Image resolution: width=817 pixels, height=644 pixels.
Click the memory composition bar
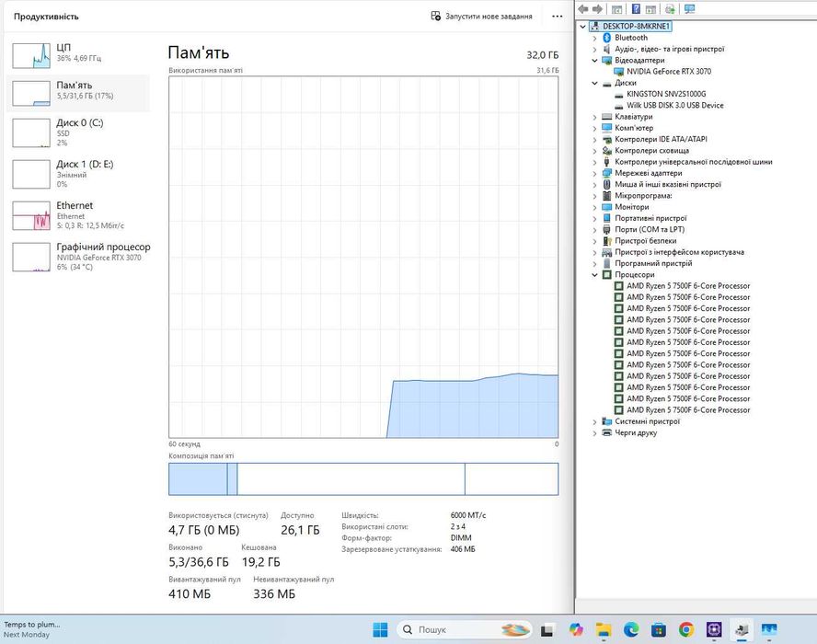pos(363,478)
